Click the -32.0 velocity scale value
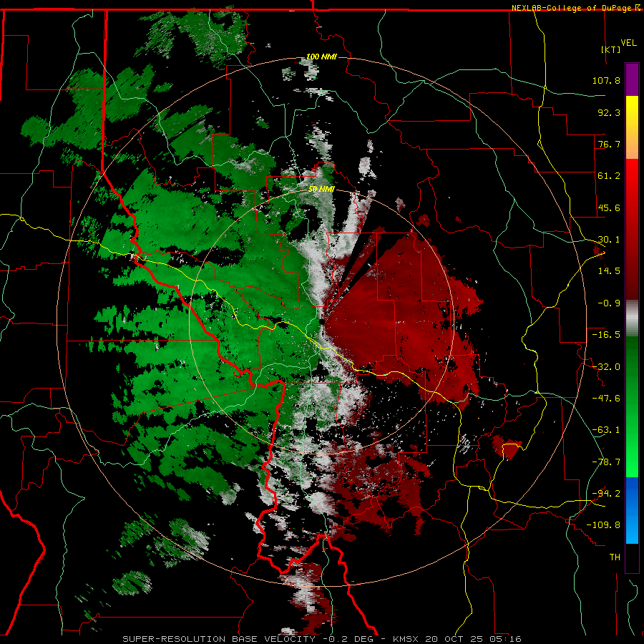 (606, 367)
